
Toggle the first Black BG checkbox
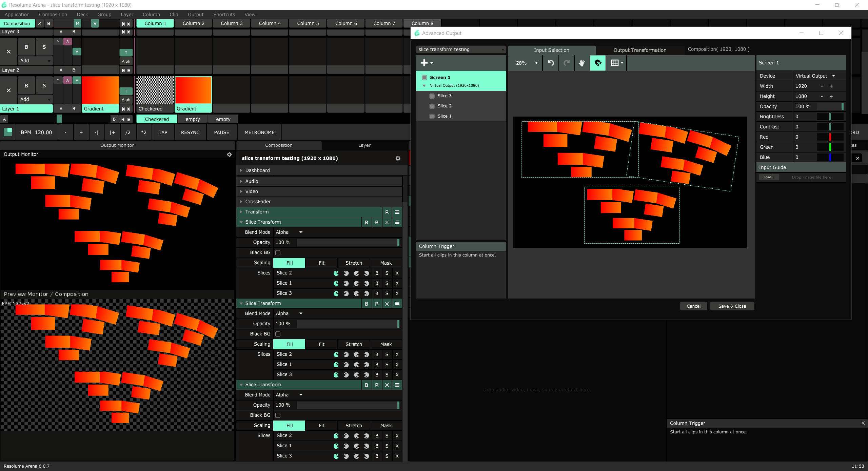(x=278, y=253)
